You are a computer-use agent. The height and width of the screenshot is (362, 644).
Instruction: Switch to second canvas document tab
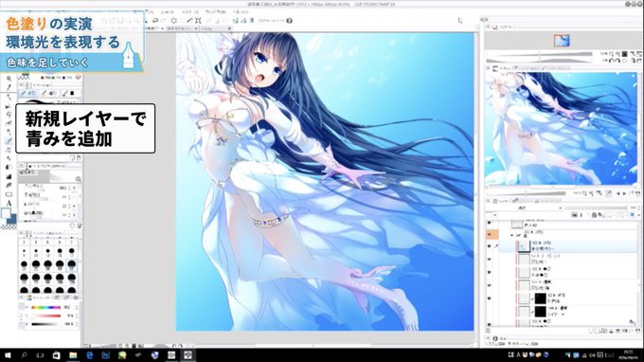(x=182, y=28)
